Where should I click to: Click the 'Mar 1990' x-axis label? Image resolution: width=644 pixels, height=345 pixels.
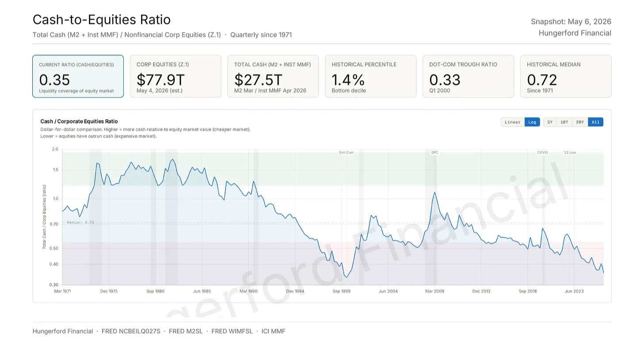pyautogui.click(x=249, y=291)
